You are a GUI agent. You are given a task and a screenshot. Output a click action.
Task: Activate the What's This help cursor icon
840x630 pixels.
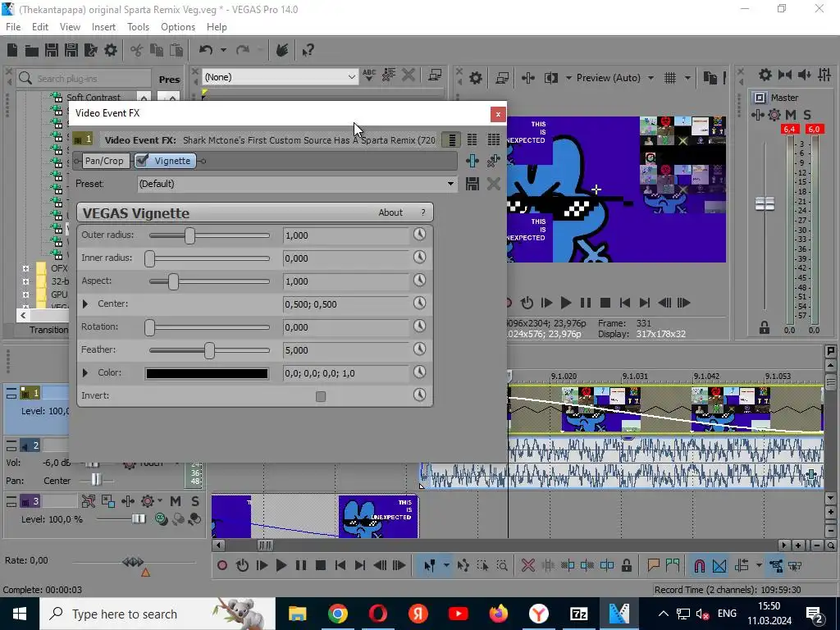pyautogui.click(x=308, y=50)
